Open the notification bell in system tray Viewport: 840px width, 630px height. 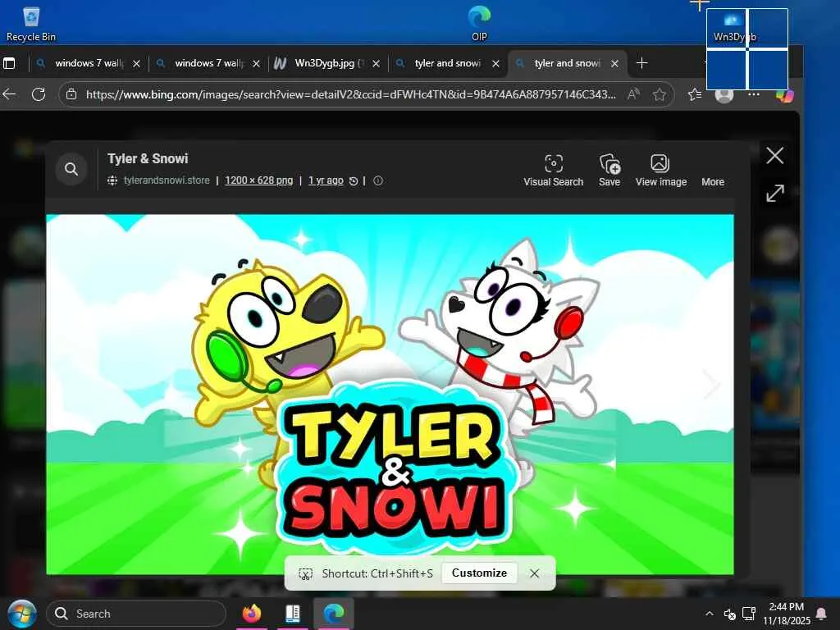[820, 614]
